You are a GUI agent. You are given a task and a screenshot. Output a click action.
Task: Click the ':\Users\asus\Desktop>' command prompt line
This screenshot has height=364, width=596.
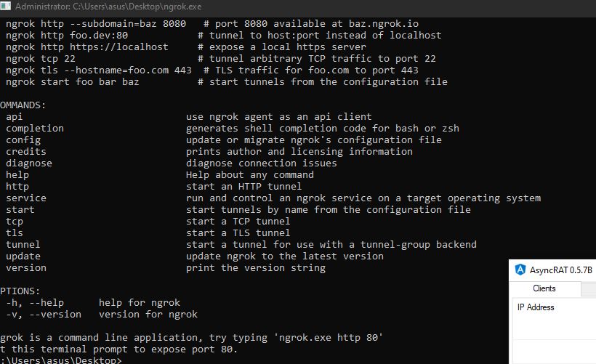(61, 360)
